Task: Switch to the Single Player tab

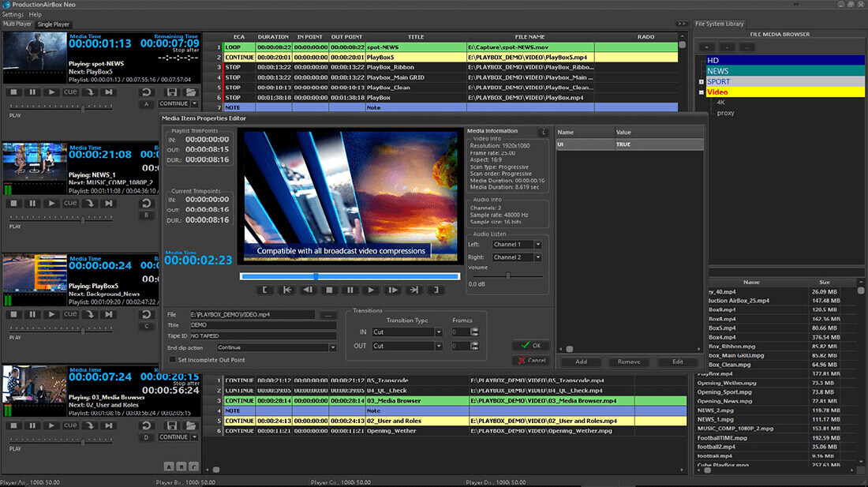Action: point(54,24)
